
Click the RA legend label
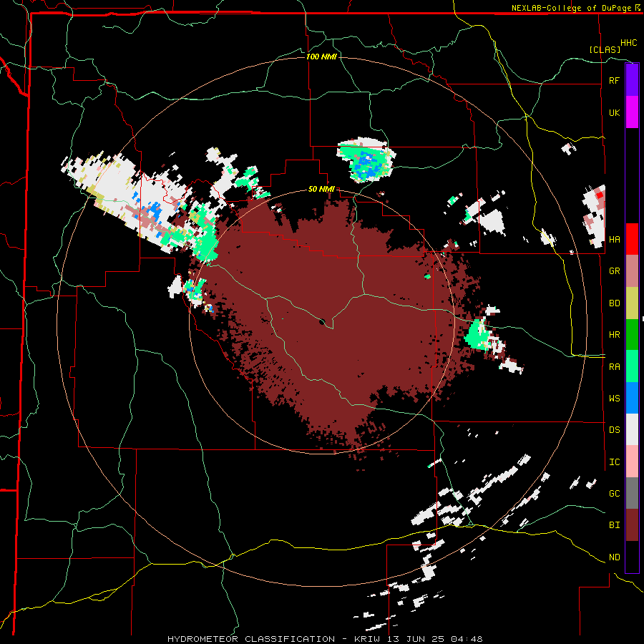(x=614, y=367)
